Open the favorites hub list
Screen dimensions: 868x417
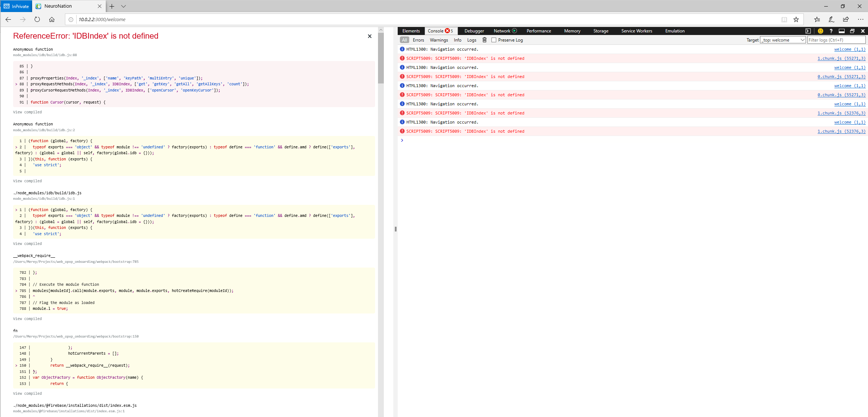point(817,19)
